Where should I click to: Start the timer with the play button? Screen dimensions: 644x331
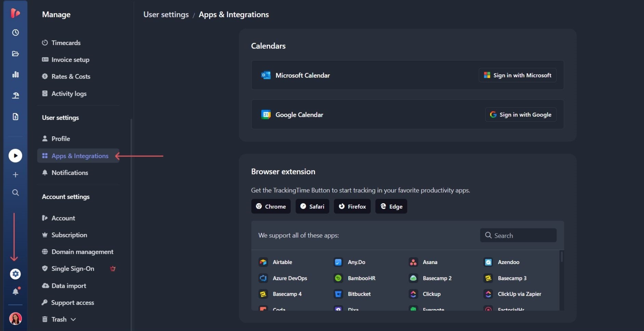pos(15,156)
